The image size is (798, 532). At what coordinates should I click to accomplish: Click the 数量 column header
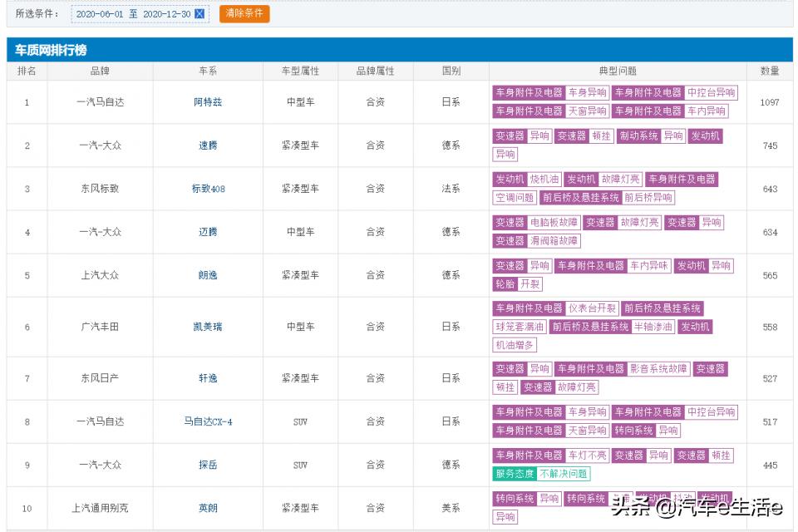(770, 71)
